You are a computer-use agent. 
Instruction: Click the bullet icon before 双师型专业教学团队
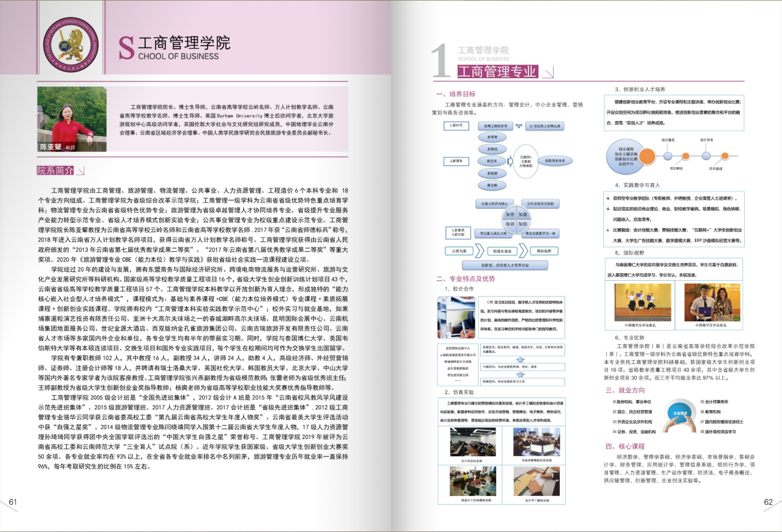pyautogui.click(x=608, y=198)
